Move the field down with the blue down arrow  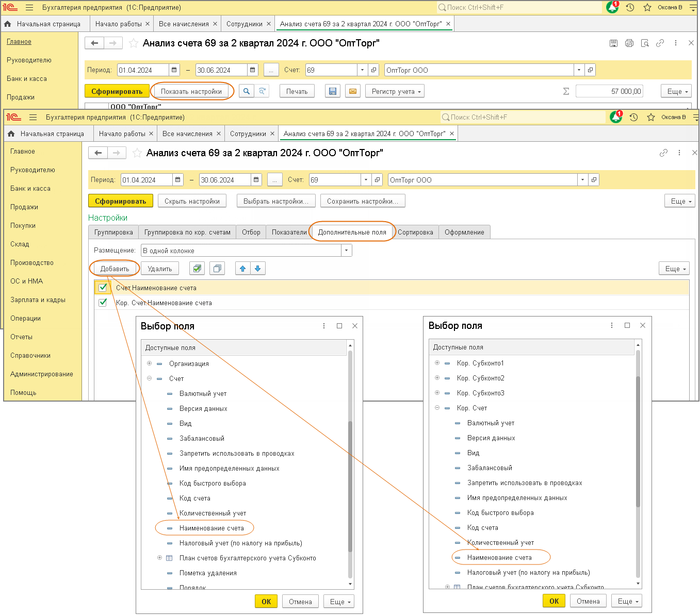[x=258, y=269]
